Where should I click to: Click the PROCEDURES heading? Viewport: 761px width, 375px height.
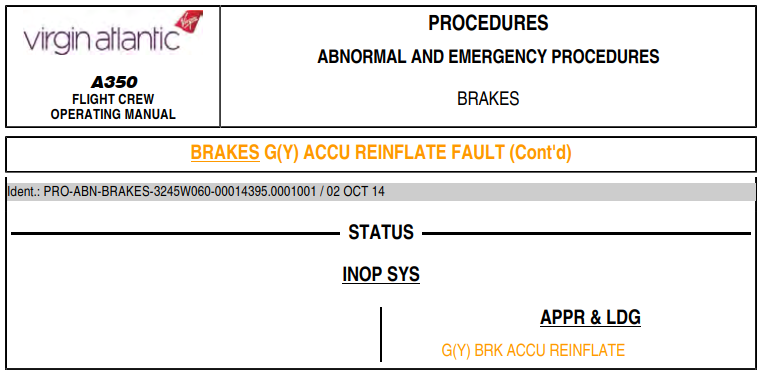tap(488, 23)
